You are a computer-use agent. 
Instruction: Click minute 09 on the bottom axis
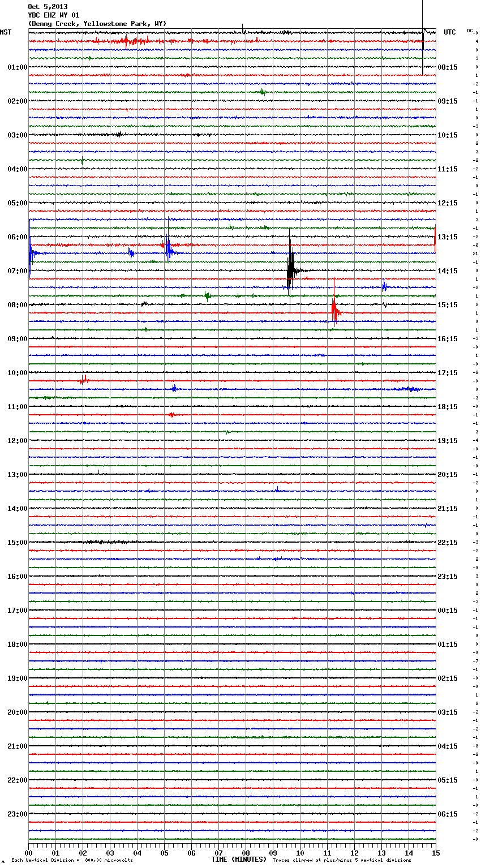(x=273, y=853)
